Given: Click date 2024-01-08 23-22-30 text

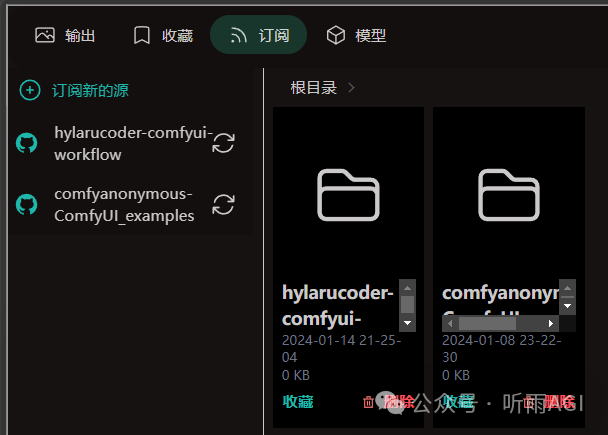Looking at the screenshot, I should coord(501,349).
